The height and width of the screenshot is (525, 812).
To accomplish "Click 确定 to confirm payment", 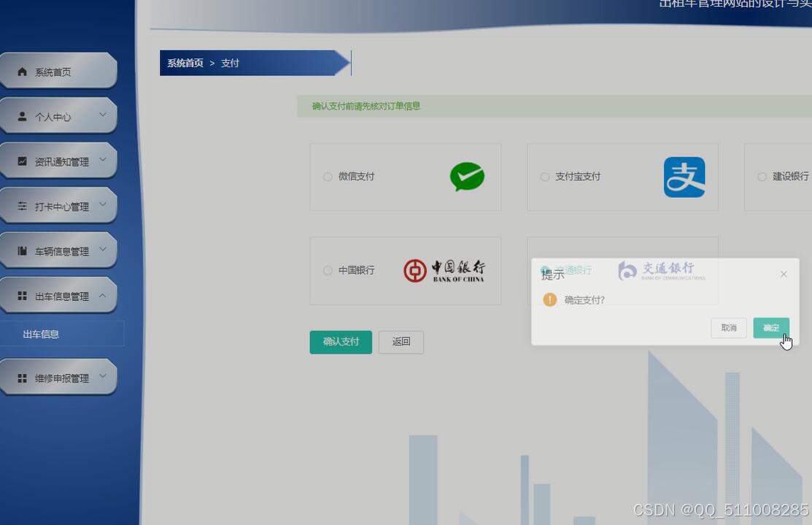I will point(770,328).
